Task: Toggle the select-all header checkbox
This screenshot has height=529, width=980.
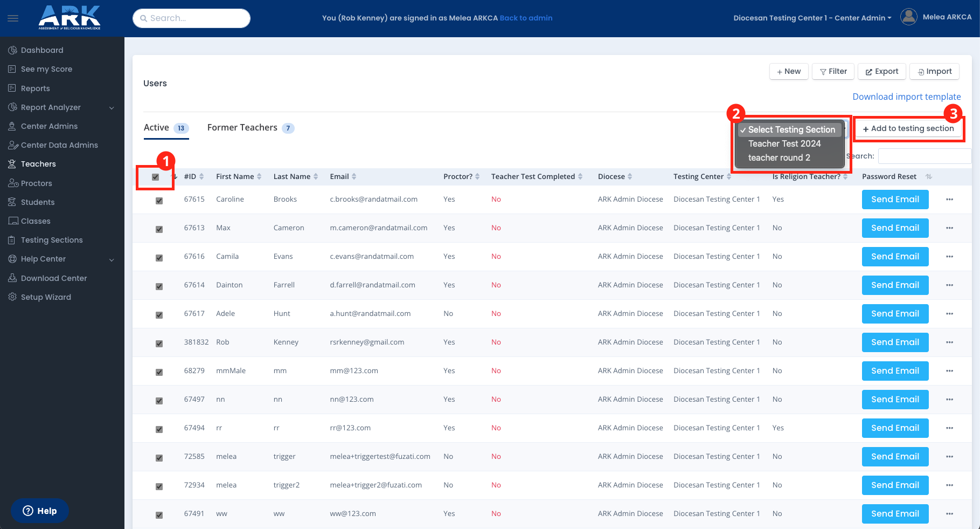Action: (156, 177)
